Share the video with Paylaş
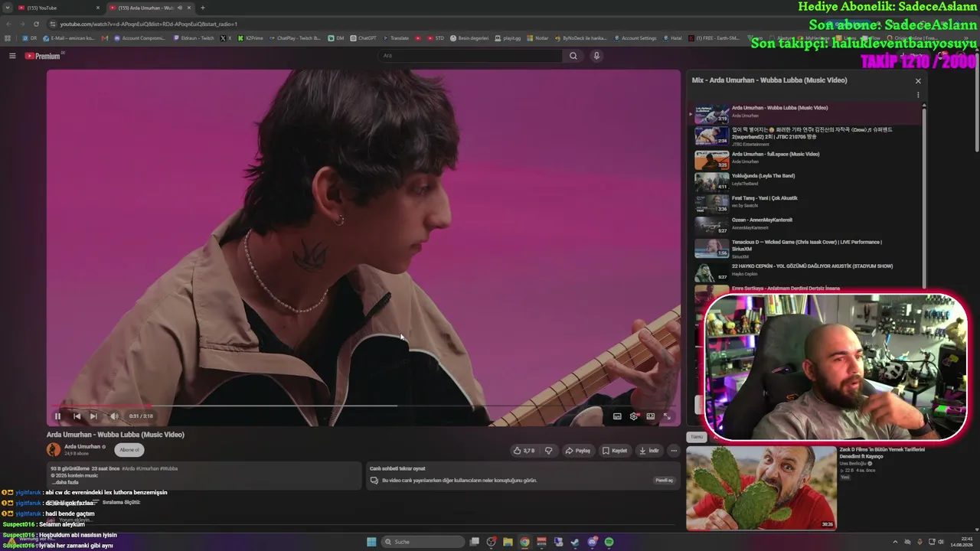The width and height of the screenshot is (980, 551). 578,451
